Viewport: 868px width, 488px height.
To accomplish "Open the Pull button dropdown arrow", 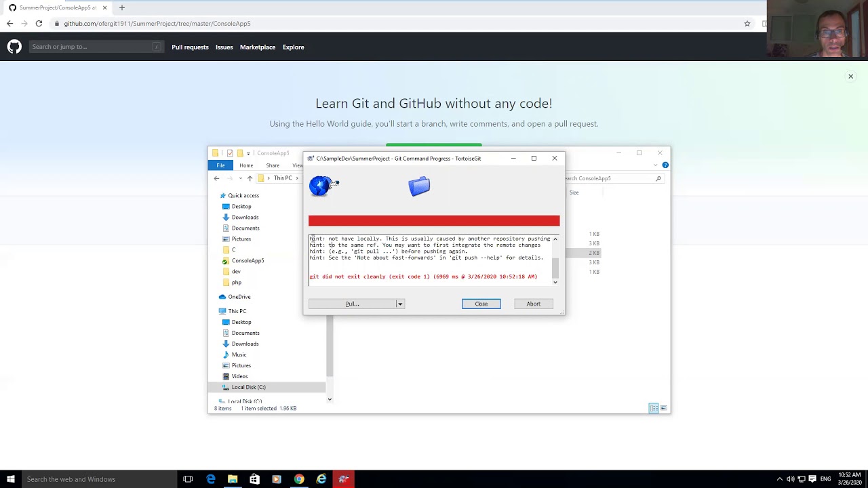I will coord(400,304).
